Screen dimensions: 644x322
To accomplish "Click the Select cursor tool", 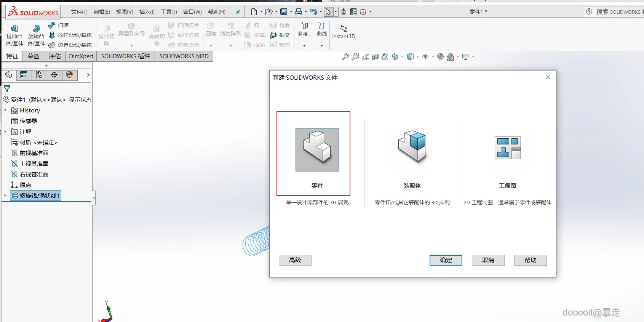I will tap(328, 12).
